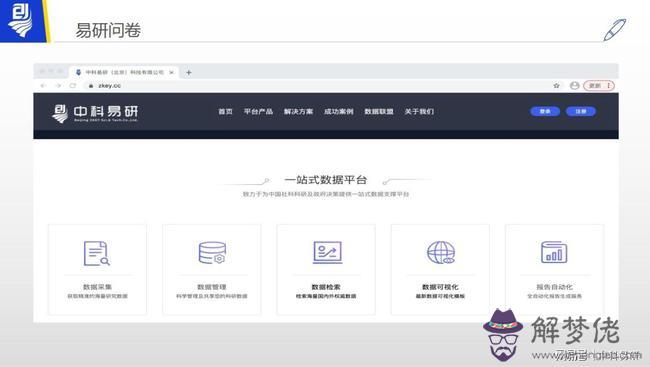Open the browser profile avatar icon
Image resolution: width=650 pixels, height=367 pixels.
pos(575,85)
